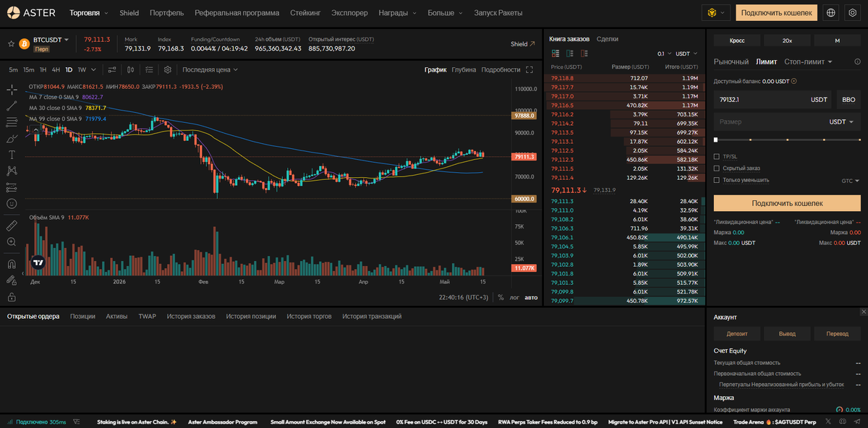Open Discord link in footer
This screenshot has height=428, width=868.
841,421
